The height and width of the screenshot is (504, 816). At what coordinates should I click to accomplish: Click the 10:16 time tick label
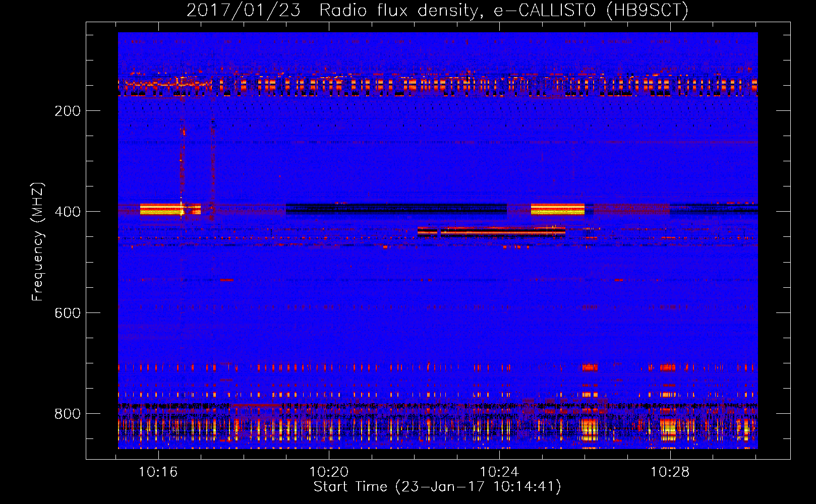(158, 472)
